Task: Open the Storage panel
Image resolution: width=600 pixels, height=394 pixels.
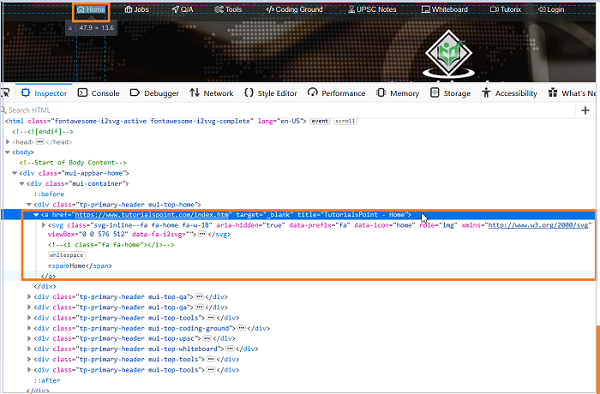Action: tap(450, 93)
